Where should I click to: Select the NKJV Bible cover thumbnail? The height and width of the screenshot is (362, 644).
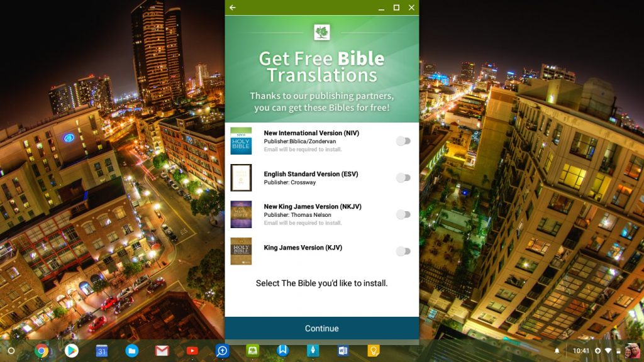point(241,214)
